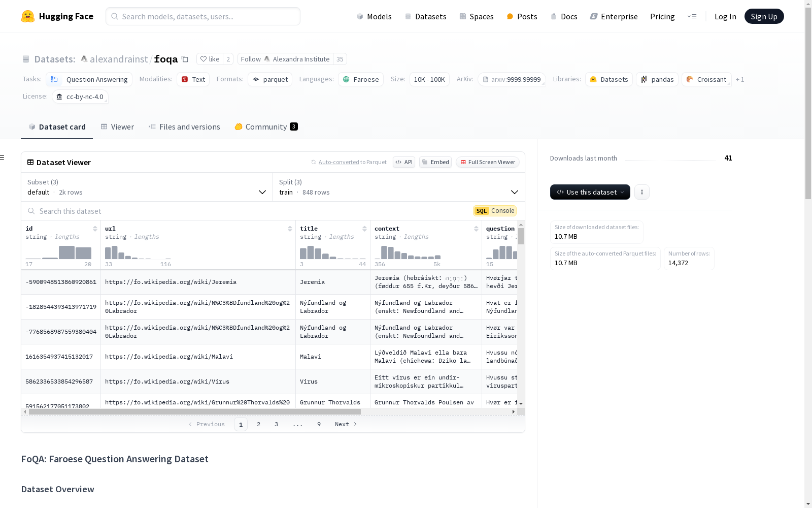Click the Datasets library tag
Image resolution: width=812 pixels, height=508 pixels.
pyautogui.click(x=609, y=79)
